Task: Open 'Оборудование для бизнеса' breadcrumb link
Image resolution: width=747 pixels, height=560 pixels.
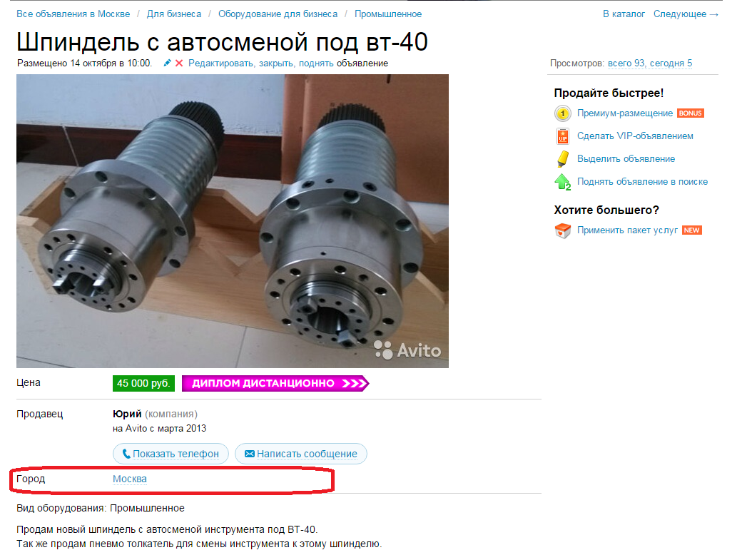Action: (278, 14)
